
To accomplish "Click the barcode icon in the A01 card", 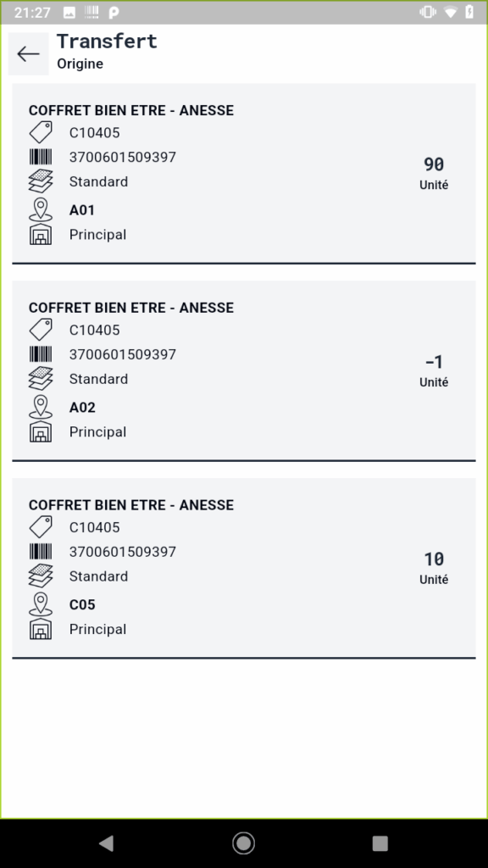I will (41, 157).
